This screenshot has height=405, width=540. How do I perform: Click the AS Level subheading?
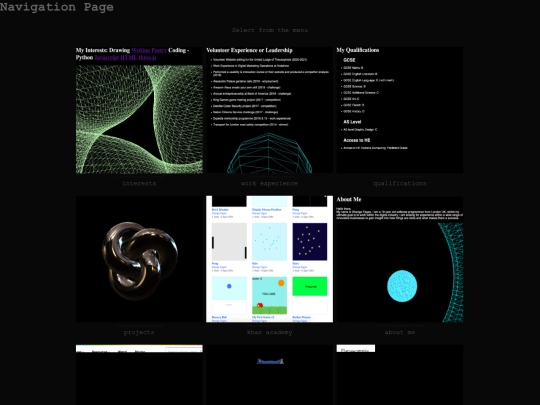352,122
